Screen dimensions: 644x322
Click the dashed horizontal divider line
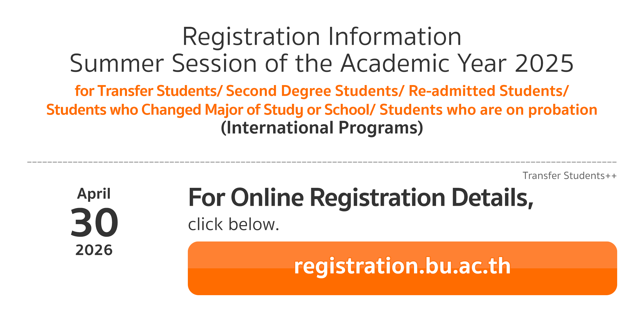[x=322, y=162]
